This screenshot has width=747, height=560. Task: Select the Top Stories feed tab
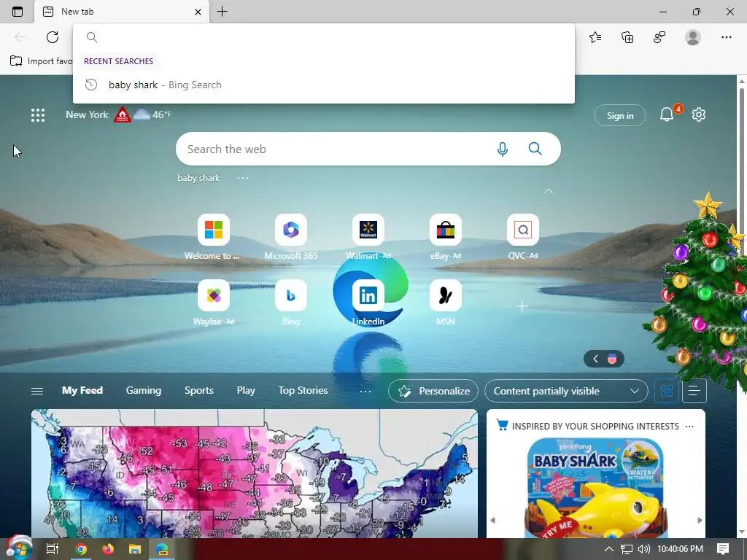point(303,391)
